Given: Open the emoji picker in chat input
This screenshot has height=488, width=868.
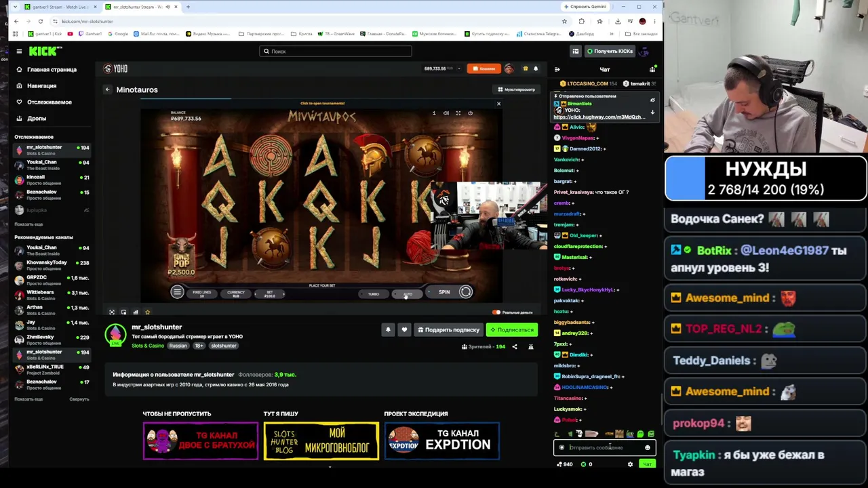Looking at the screenshot, I should [x=648, y=448].
